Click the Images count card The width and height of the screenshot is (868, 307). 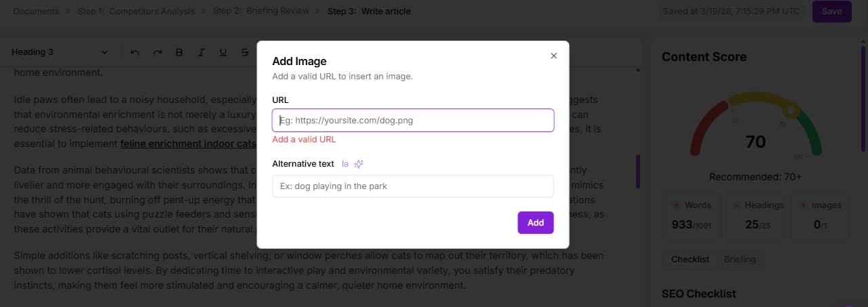point(821,216)
